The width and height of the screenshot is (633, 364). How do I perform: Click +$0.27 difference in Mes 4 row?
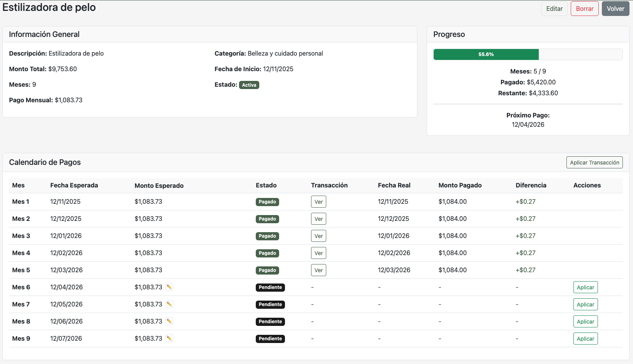pos(526,253)
